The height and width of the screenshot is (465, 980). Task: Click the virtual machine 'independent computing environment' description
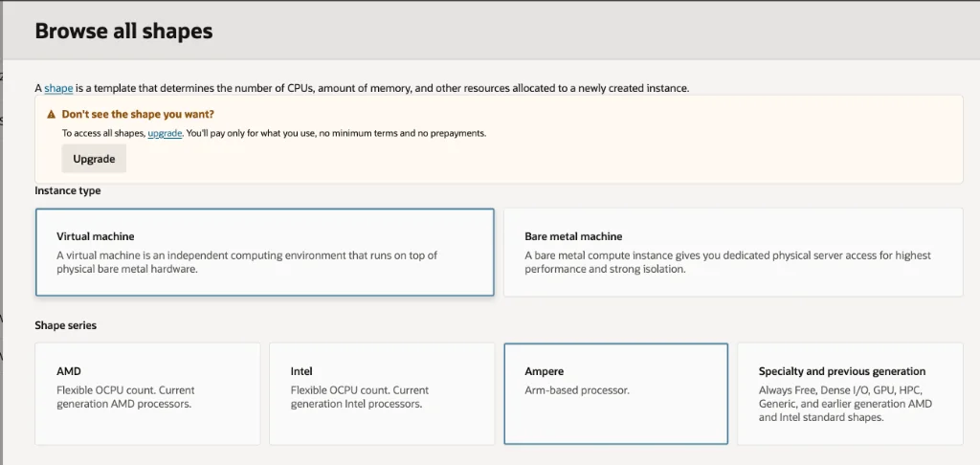point(247,262)
